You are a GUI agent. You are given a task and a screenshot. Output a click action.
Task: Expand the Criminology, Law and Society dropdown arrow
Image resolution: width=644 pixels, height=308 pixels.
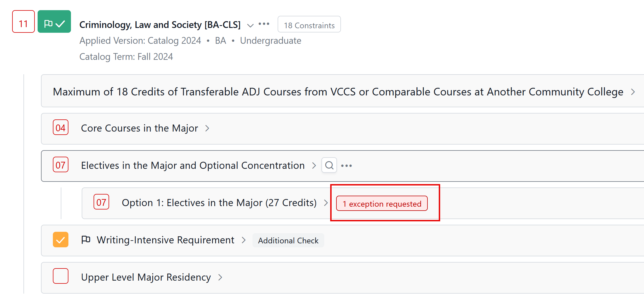click(x=250, y=25)
